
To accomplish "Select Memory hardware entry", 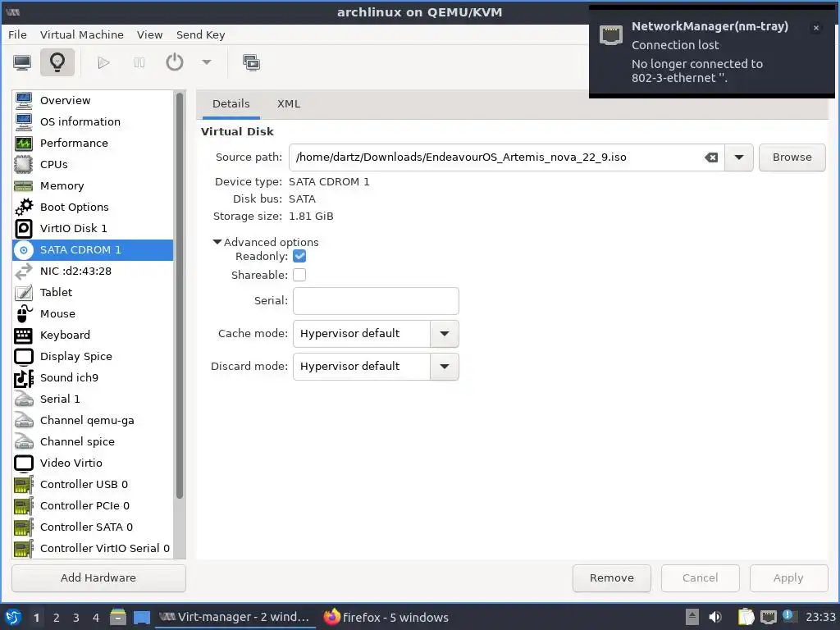I will pos(93,186).
